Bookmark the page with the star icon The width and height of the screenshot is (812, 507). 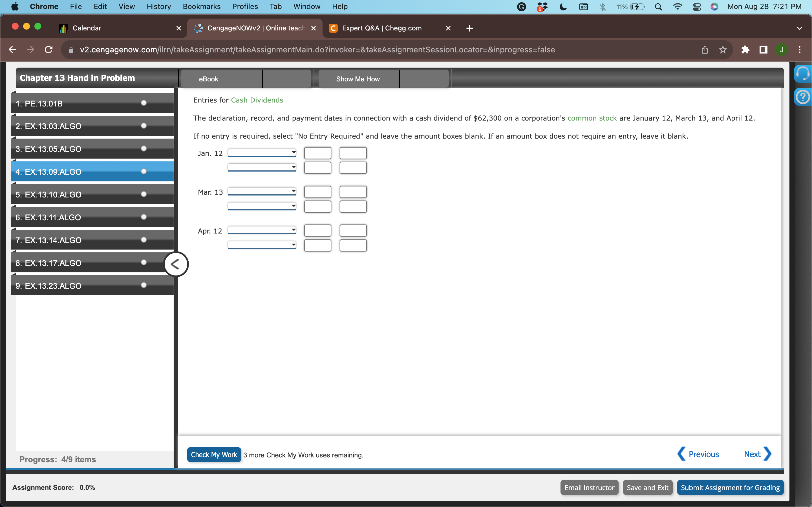[723, 50]
